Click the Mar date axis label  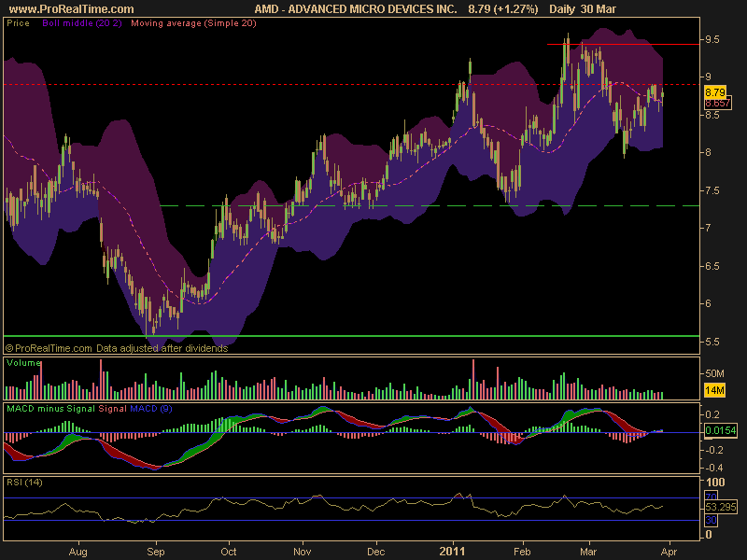[588, 552]
